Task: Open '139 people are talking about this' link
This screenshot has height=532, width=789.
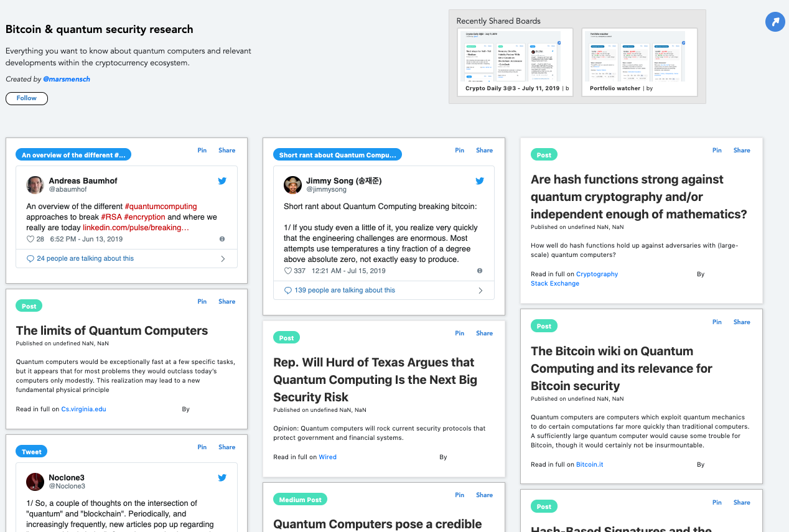Action: (x=345, y=291)
